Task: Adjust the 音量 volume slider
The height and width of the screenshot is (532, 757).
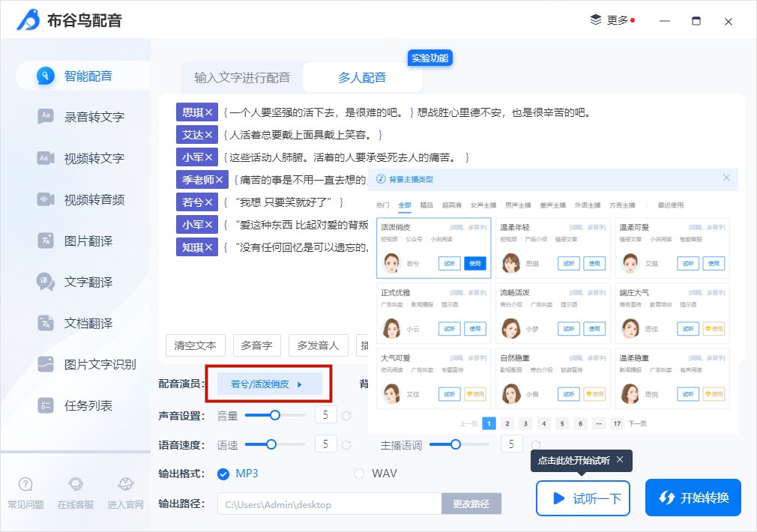Action: click(x=275, y=415)
